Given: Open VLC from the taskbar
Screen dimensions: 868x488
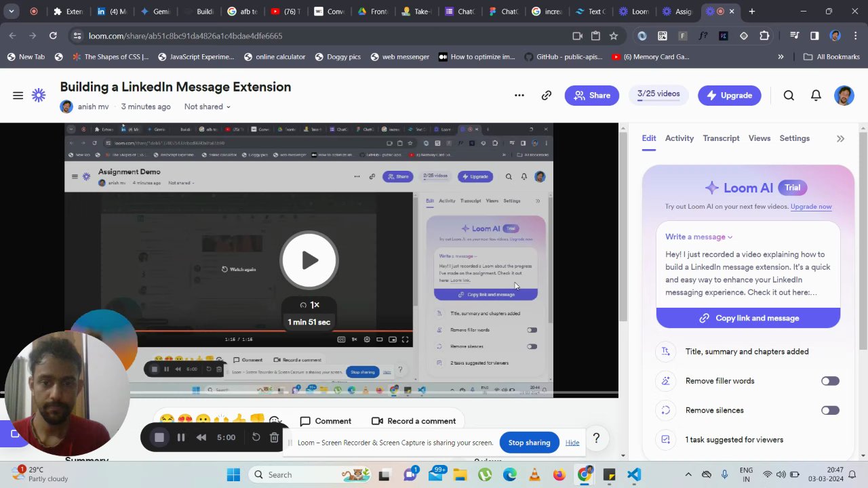Looking at the screenshot, I should point(534,474).
